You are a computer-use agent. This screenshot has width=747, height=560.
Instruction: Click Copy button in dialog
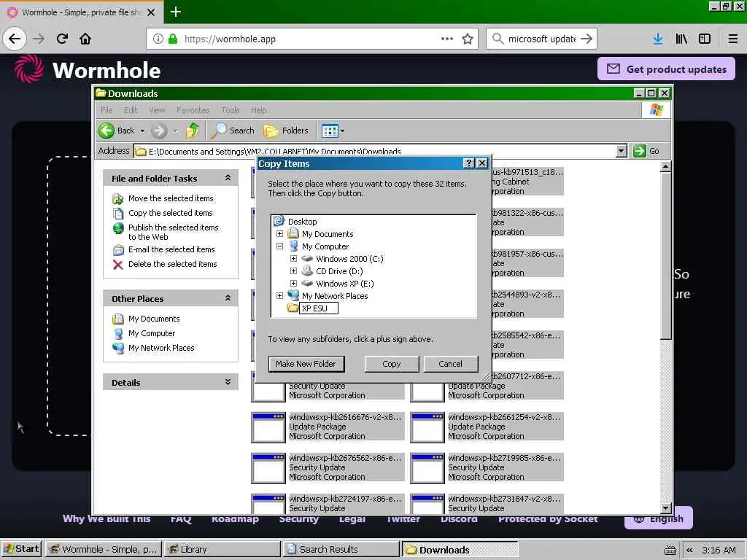(x=392, y=364)
